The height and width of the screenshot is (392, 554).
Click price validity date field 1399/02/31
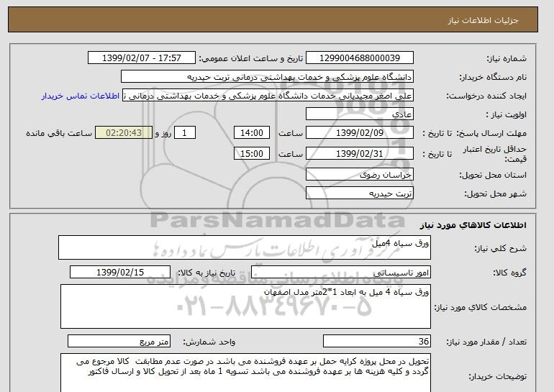pos(359,154)
